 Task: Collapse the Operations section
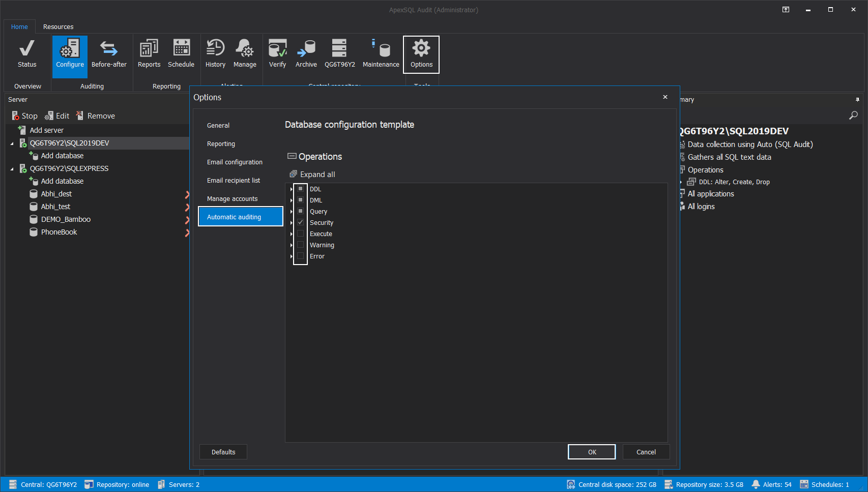(292, 156)
